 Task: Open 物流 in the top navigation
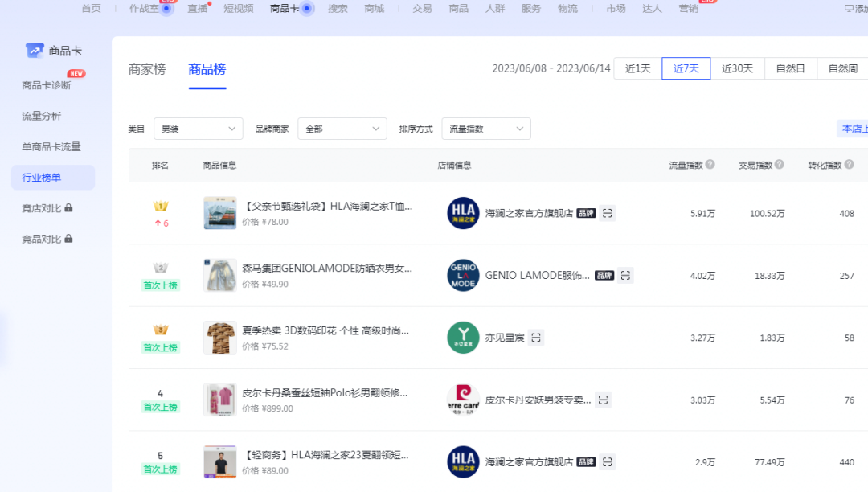pos(567,8)
